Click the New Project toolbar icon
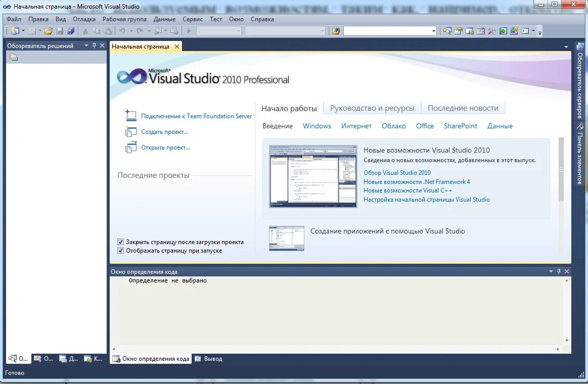The width and height of the screenshot is (588, 384). pyautogui.click(x=15, y=31)
